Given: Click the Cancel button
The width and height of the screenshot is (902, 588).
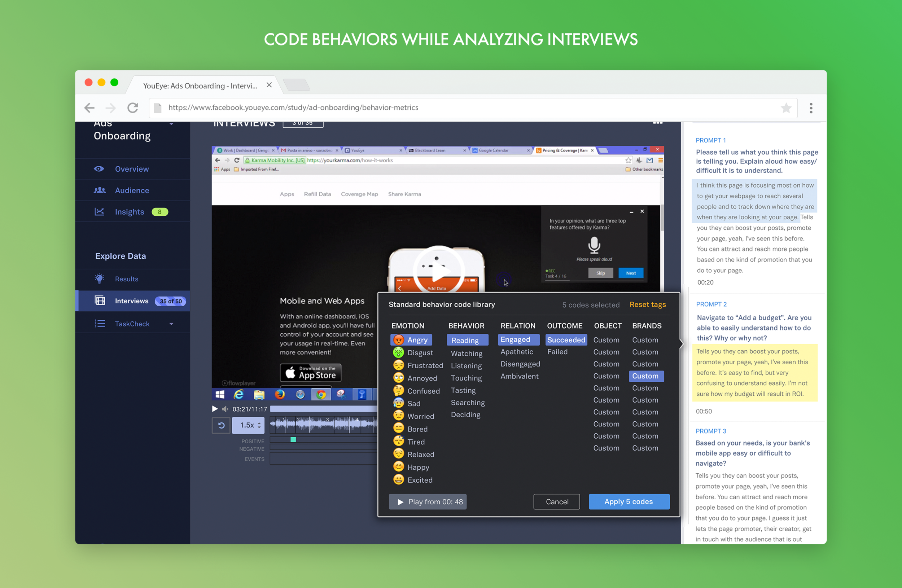Looking at the screenshot, I should (557, 502).
